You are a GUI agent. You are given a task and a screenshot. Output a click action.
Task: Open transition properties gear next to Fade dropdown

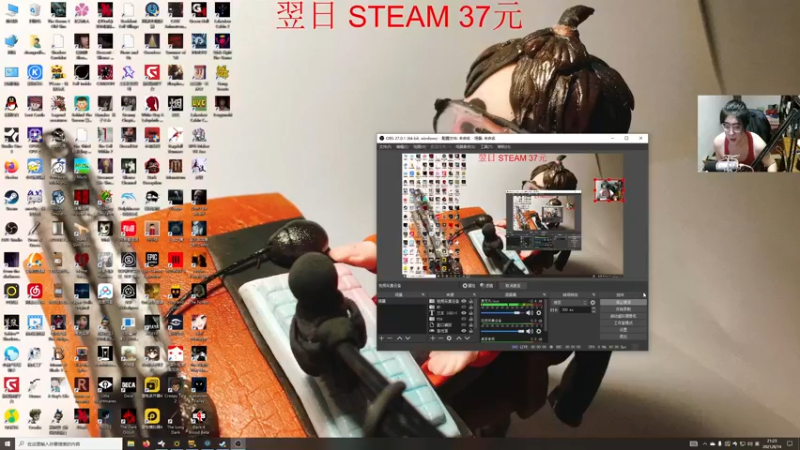point(592,303)
